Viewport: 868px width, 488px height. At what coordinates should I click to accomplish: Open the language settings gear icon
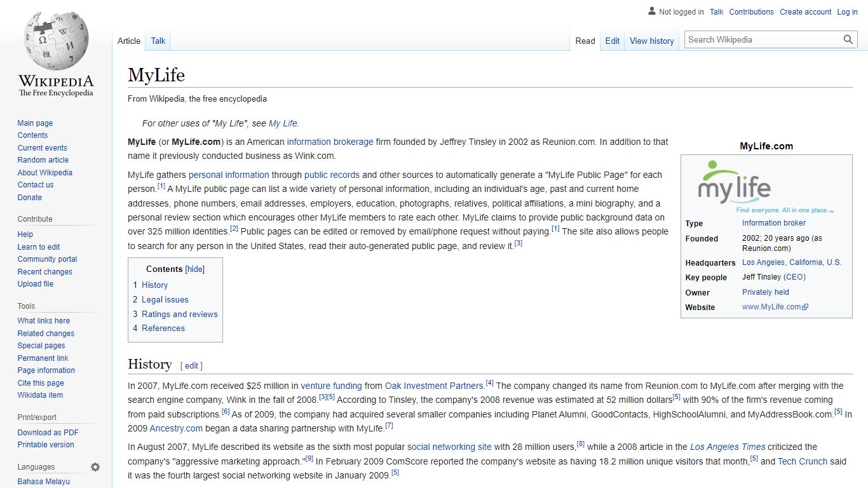[95, 467]
